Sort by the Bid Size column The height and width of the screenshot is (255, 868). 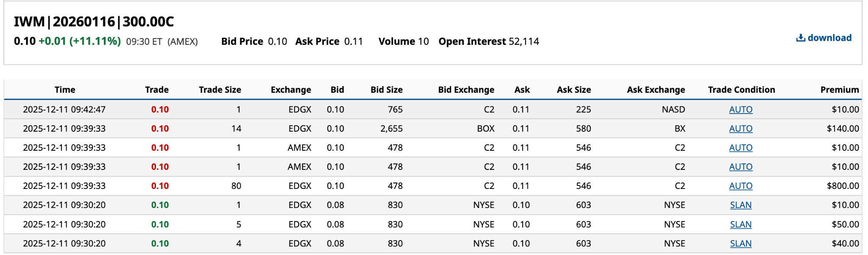[386, 90]
